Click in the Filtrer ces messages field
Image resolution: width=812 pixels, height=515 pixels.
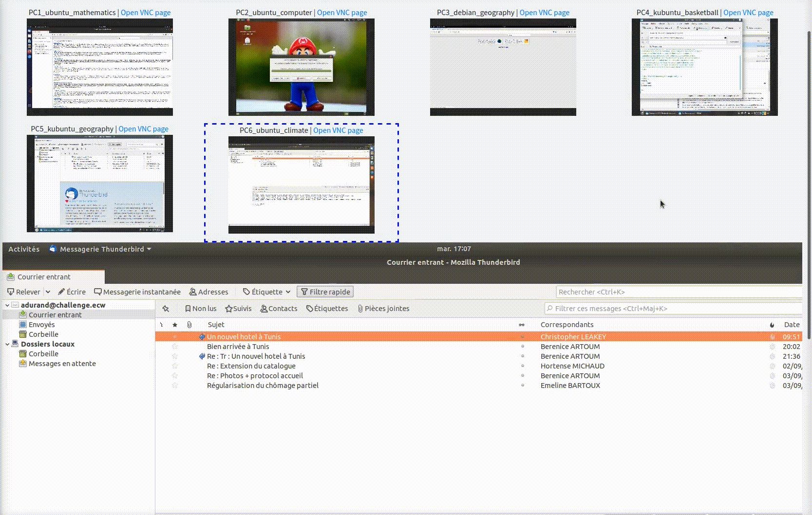click(673, 309)
